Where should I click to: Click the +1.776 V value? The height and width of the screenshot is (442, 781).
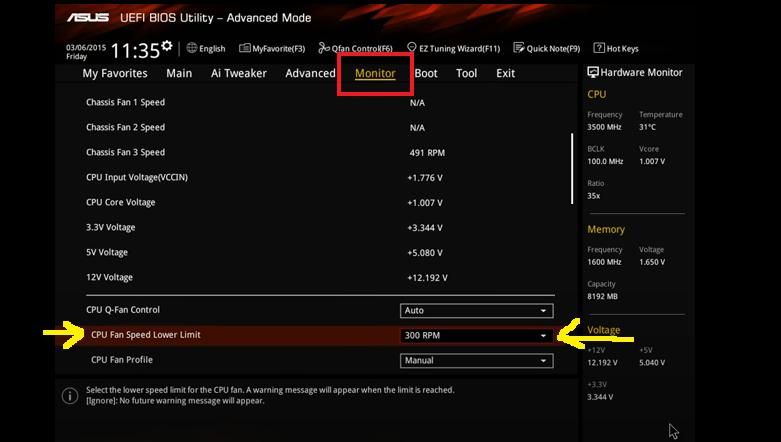[x=425, y=178]
